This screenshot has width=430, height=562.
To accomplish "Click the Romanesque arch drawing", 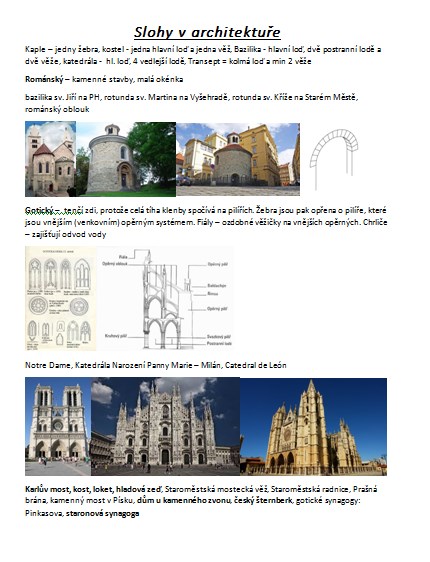I will click(x=334, y=159).
